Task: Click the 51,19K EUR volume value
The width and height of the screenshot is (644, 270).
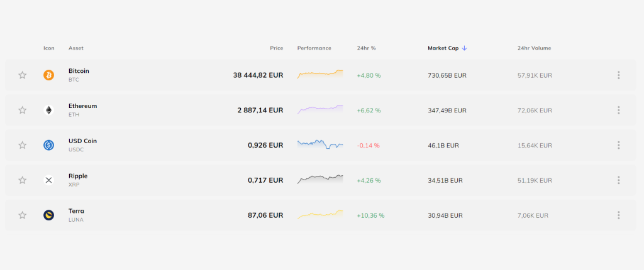Action: point(535,180)
